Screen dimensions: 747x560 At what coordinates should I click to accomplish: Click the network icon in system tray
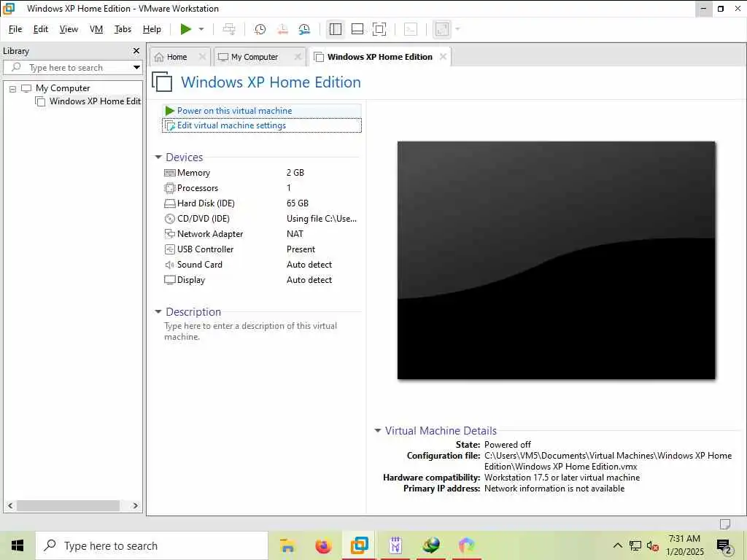pyautogui.click(x=635, y=545)
